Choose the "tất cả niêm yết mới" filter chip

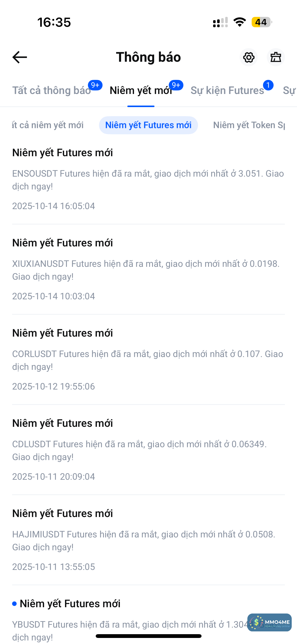coord(48,125)
